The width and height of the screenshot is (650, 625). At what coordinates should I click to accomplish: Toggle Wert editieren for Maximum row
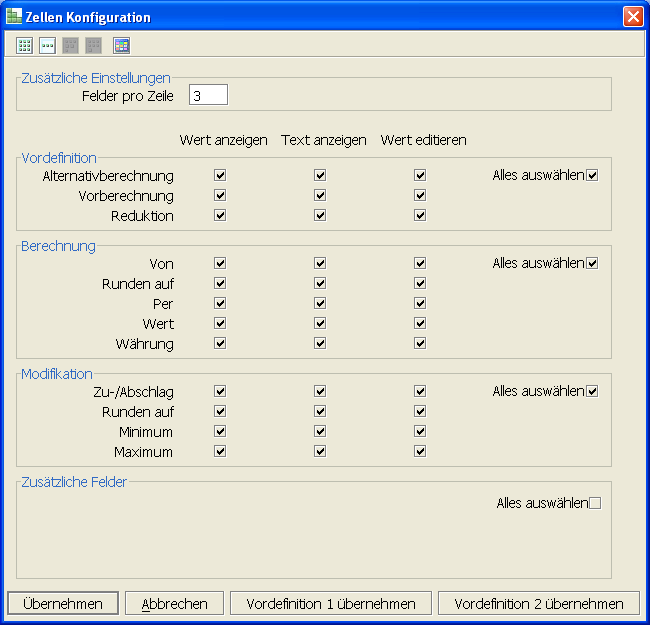pyautogui.click(x=420, y=452)
